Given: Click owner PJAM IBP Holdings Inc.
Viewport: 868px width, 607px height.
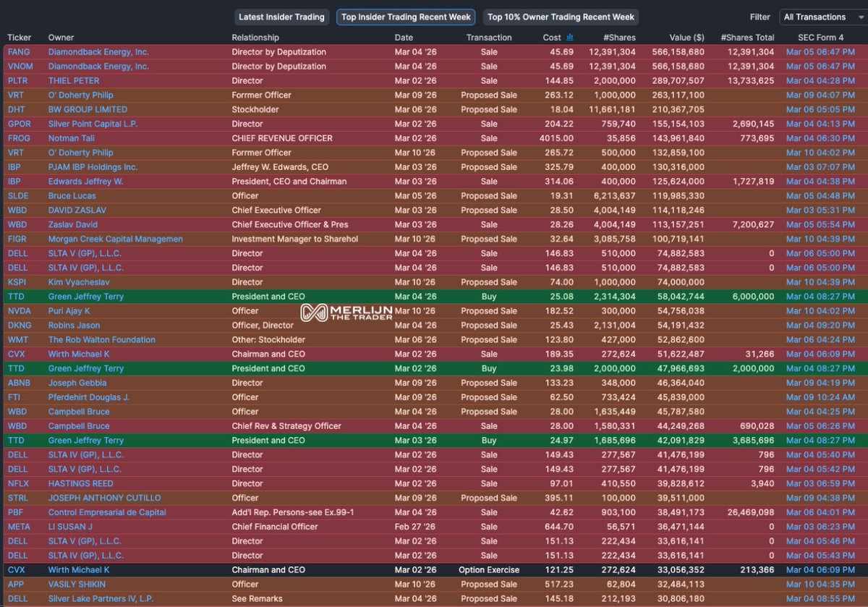Looking at the screenshot, I should pos(93,167).
